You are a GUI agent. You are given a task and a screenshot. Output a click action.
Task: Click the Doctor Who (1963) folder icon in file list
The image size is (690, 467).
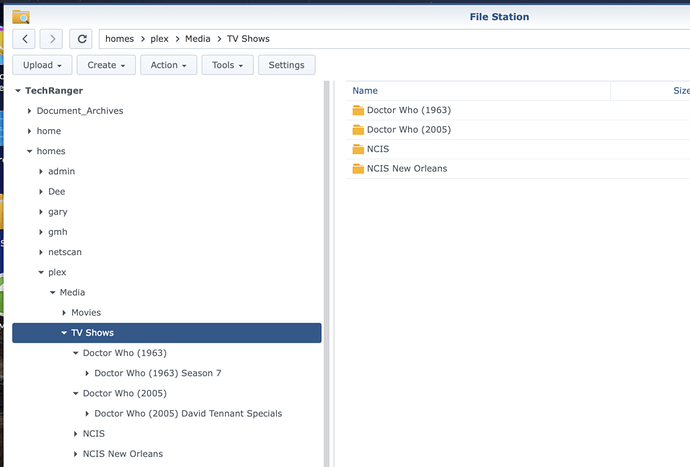point(358,110)
